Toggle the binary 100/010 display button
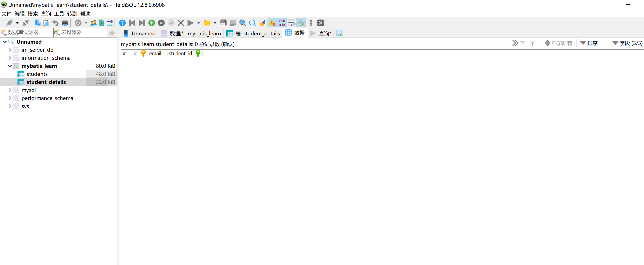 [x=282, y=23]
